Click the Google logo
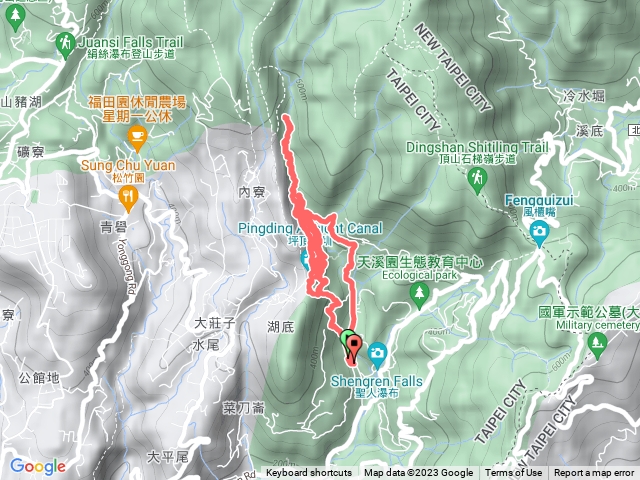The width and height of the screenshot is (640, 480). [38, 466]
